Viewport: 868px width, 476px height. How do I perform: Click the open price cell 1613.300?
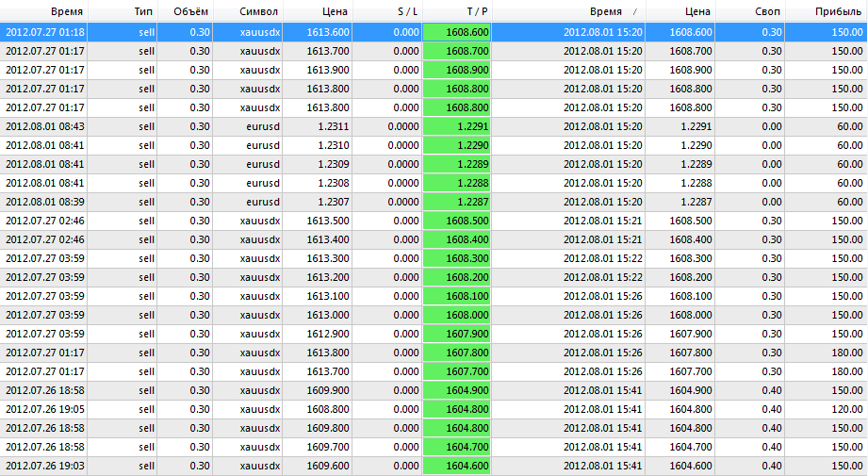coord(318,258)
